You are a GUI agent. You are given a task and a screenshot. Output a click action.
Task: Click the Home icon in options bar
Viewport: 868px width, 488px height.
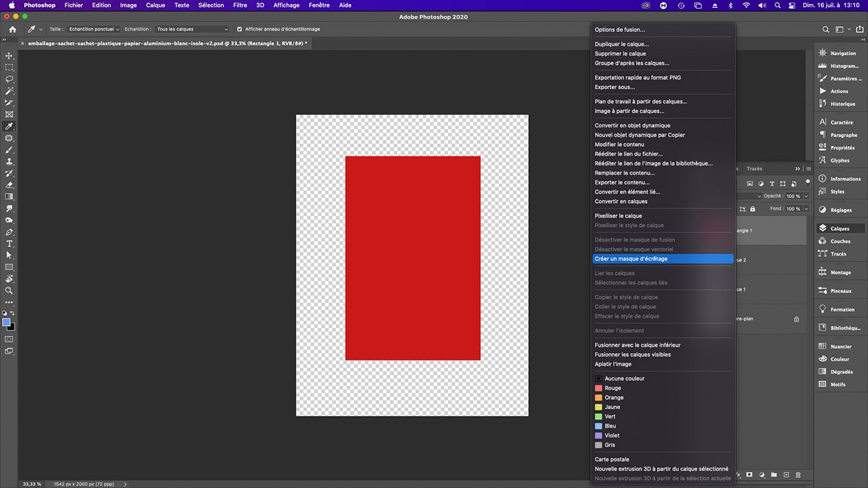coord(13,29)
